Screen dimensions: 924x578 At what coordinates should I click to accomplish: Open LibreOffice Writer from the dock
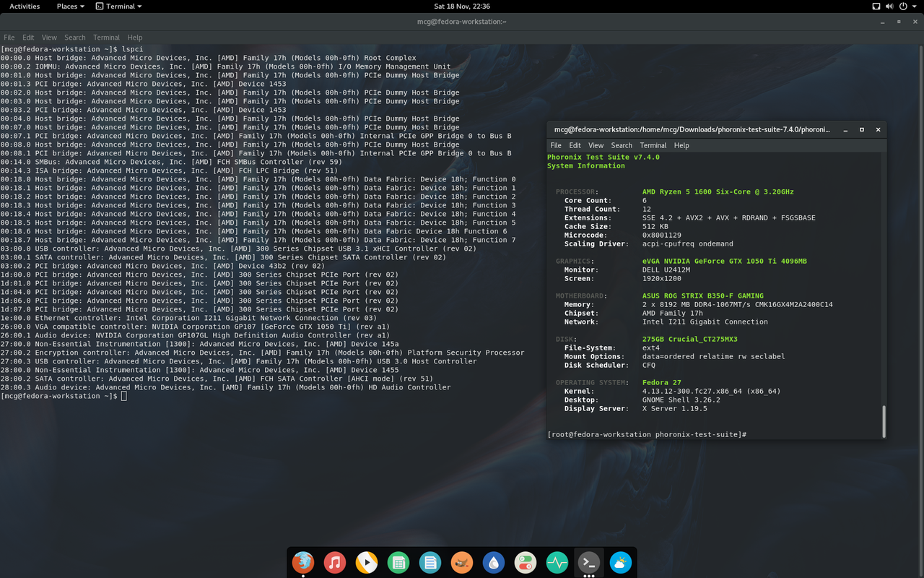coord(430,563)
